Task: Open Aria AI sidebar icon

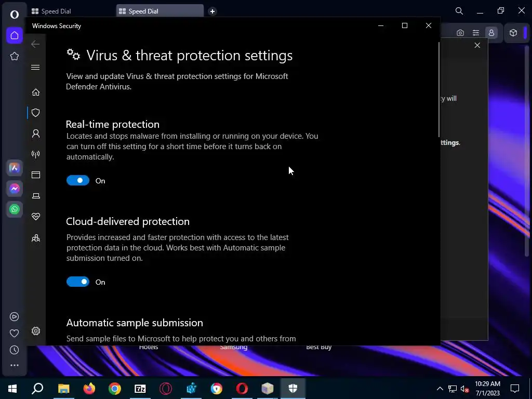Action: click(x=14, y=168)
